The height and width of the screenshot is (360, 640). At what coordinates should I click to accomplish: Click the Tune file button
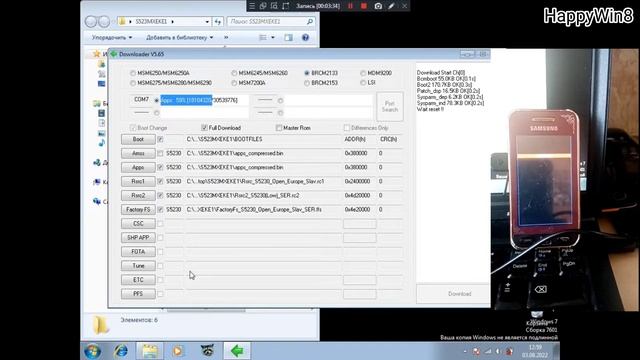tap(138, 266)
